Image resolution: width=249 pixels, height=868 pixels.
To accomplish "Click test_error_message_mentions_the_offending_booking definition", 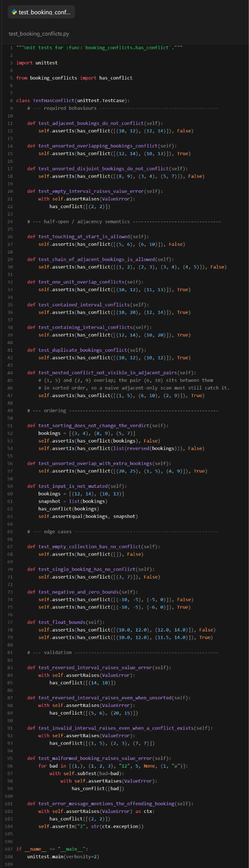I will pyautogui.click(x=110, y=804).
